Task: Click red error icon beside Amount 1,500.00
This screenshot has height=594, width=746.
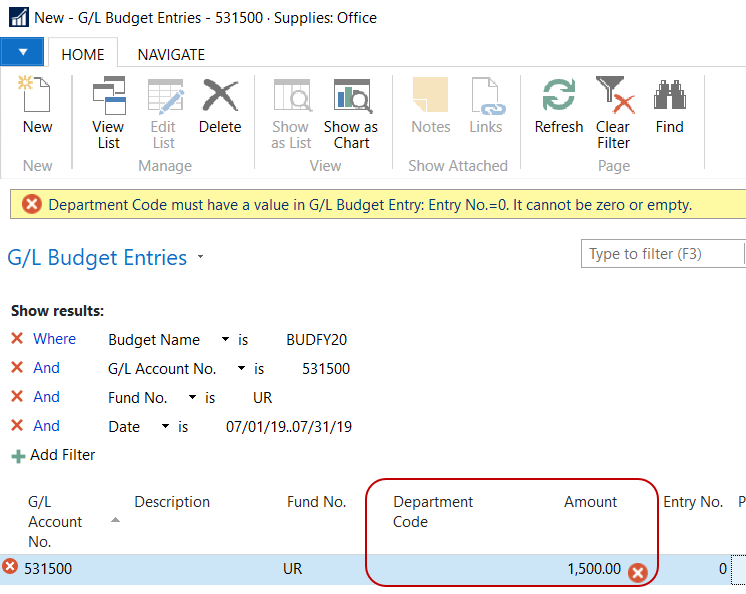Action: (x=637, y=573)
